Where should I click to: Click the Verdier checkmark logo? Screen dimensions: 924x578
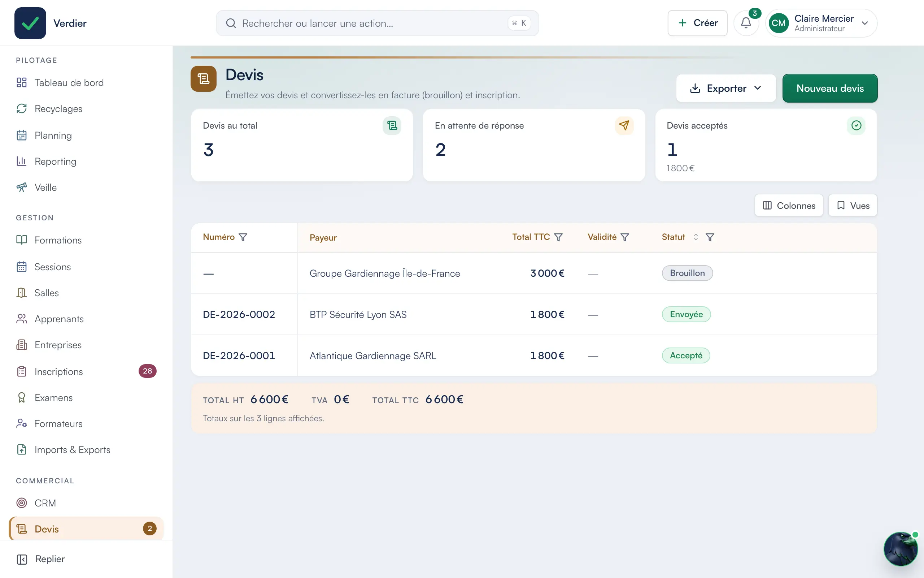[x=30, y=23]
